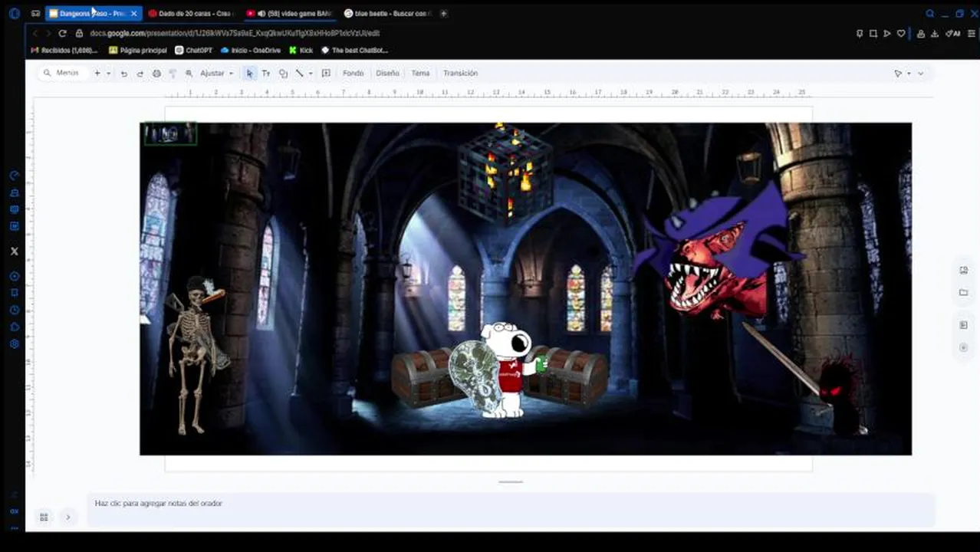Redo the last action
The image size is (980, 552).
click(x=140, y=74)
